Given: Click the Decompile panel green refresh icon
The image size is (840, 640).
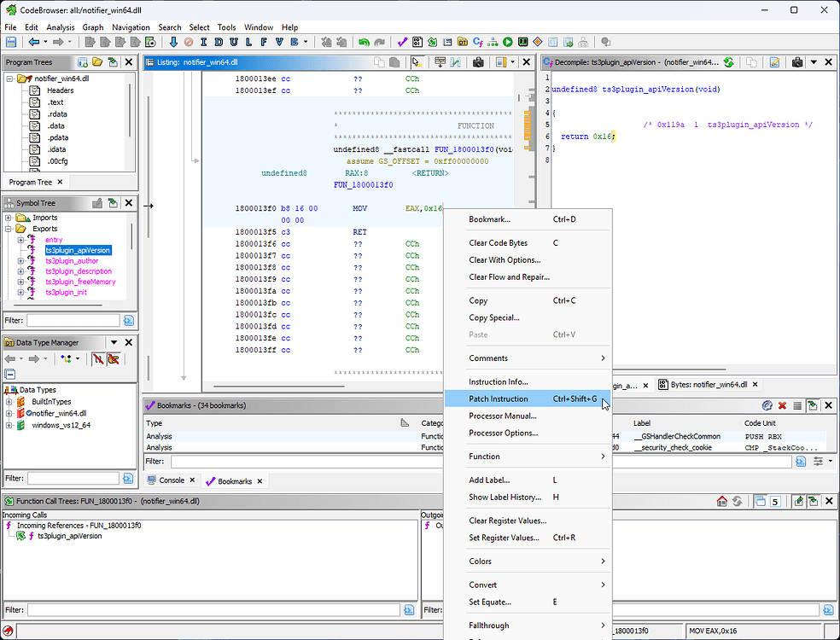Looking at the screenshot, I should coord(728,62).
